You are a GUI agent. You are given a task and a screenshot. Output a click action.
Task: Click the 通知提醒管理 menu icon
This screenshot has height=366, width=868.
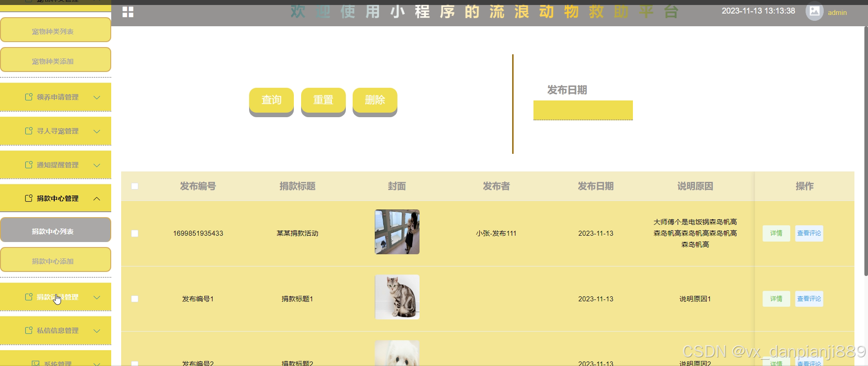pyautogui.click(x=28, y=165)
